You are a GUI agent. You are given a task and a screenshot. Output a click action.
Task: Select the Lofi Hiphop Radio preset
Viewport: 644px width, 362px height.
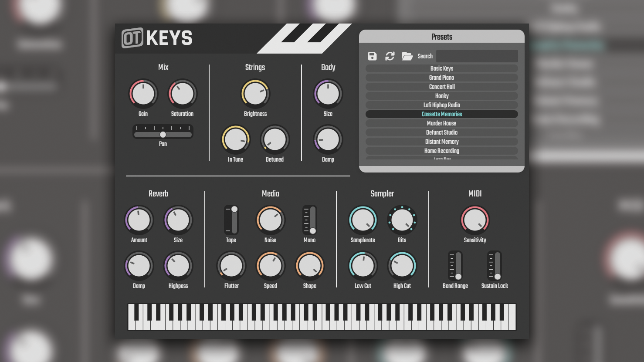442,105
